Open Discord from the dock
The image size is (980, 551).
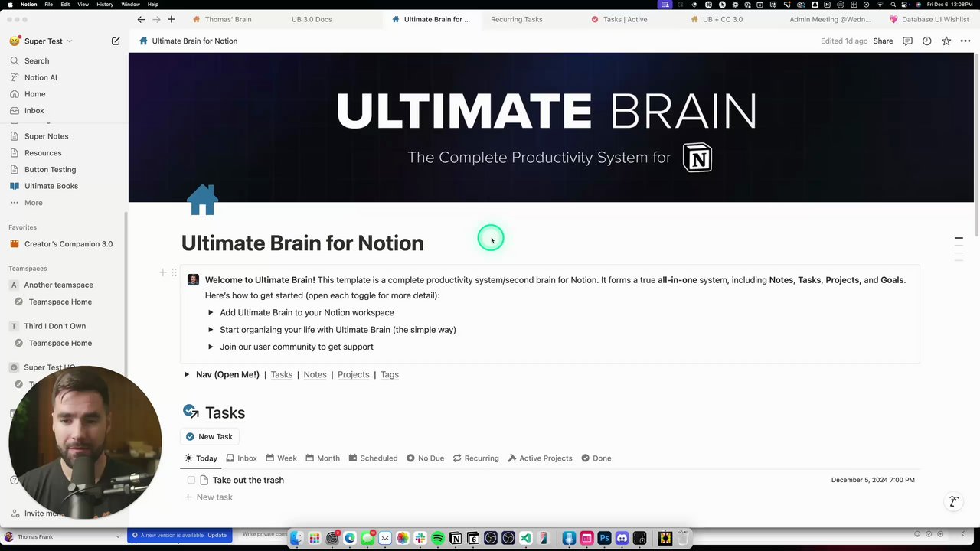point(622,539)
